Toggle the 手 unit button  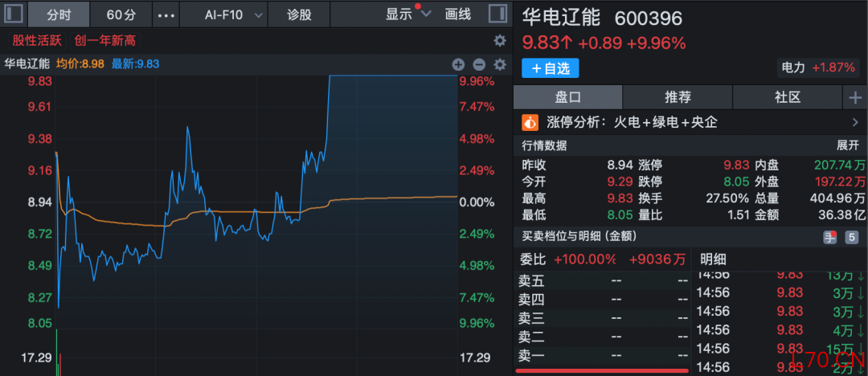[829, 238]
